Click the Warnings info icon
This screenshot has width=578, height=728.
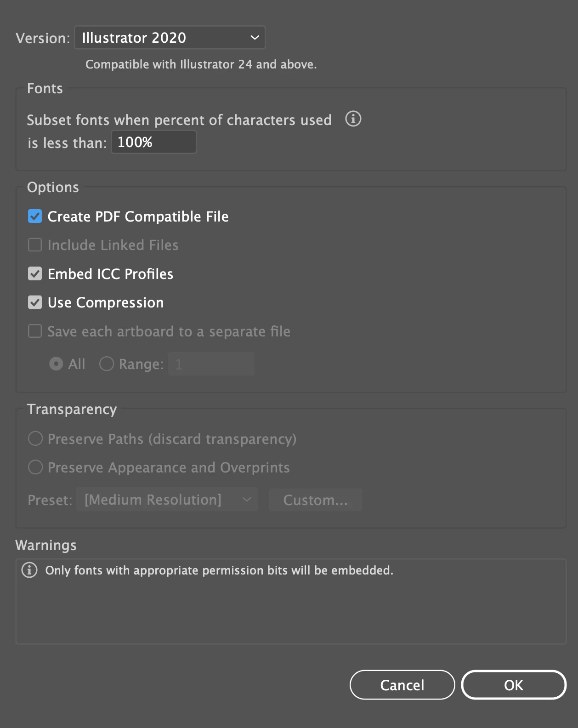[29, 570]
